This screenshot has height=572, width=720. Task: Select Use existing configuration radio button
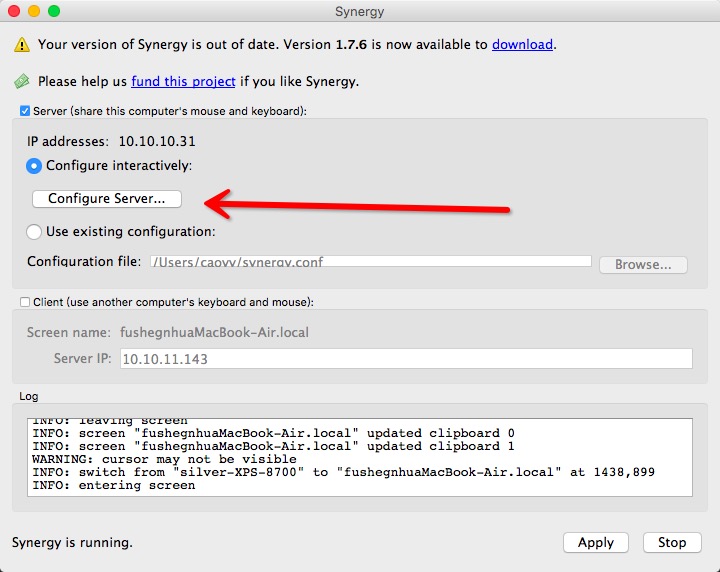pyautogui.click(x=34, y=231)
